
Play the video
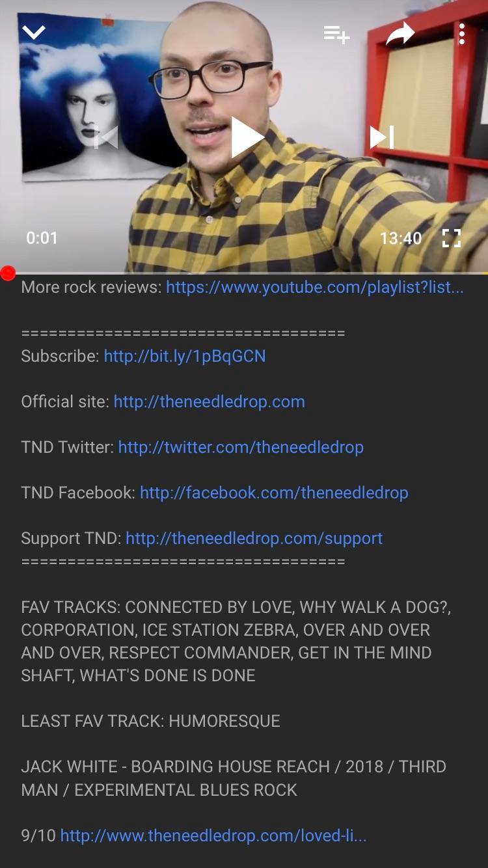click(247, 137)
